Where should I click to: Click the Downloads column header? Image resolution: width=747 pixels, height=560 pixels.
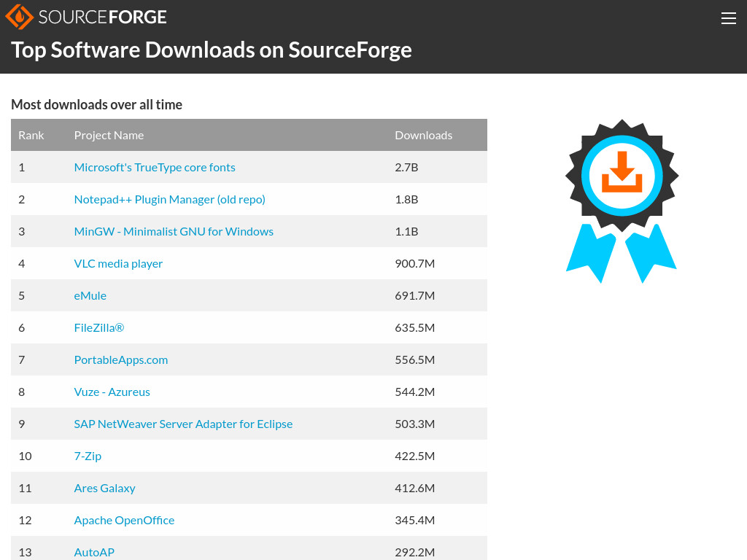pos(424,135)
